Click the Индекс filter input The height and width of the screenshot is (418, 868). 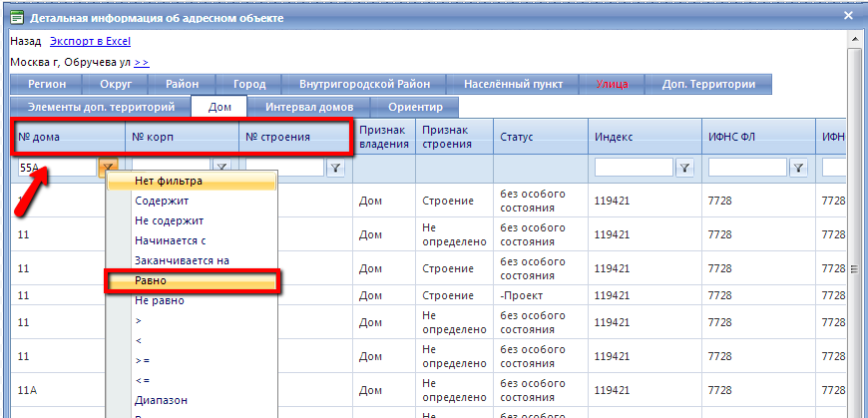[635, 168]
